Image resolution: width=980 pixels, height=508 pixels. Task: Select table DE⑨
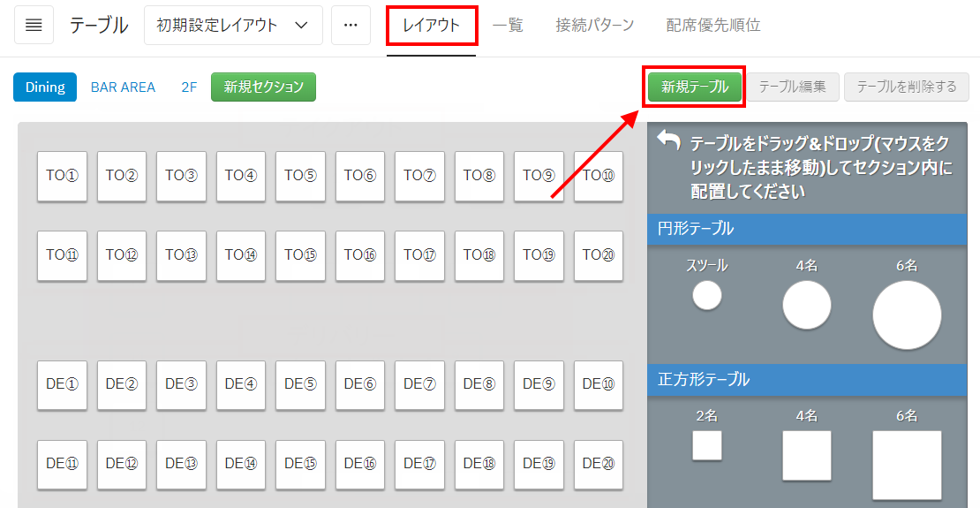coord(539,385)
